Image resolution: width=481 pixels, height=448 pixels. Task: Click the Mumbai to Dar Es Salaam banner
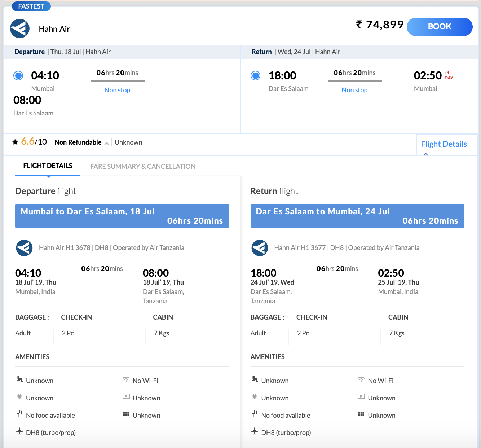click(x=122, y=216)
